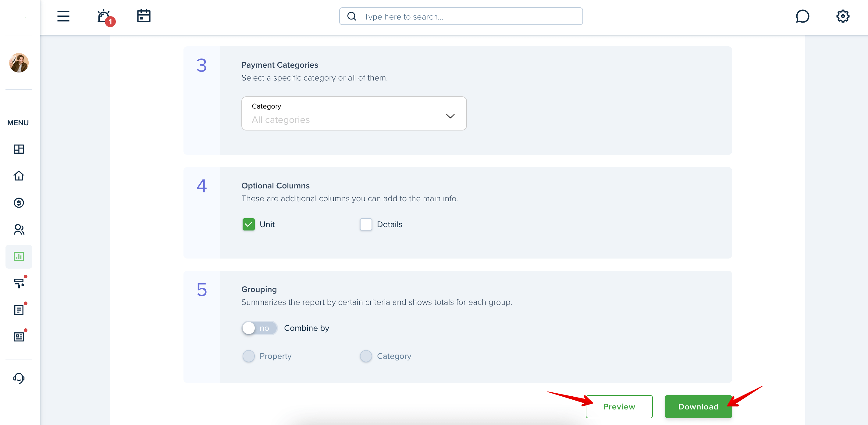The width and height of the screenshot is (868, 425).
Task: Open the tenants people icon in sidebar
Action: pos(19,230)
